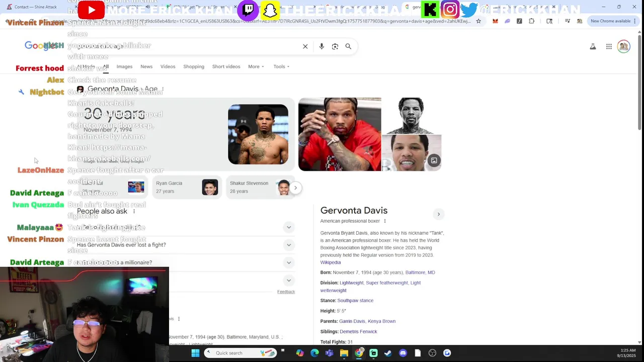Open shirtless Gervonta Davis photo thumbnail
Screen dimensions: 644x362
click(x=258, y=134)
